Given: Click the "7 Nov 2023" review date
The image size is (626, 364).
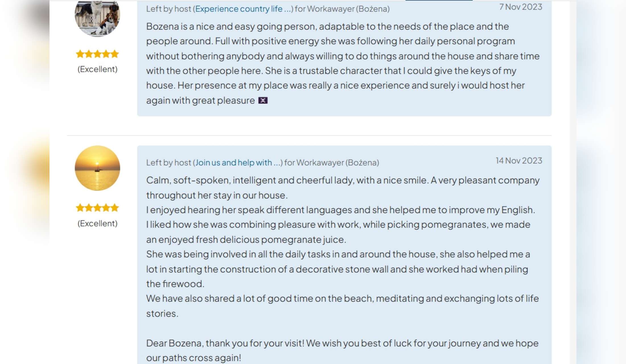Looking at the screenshot, I should [x=520, y=7].
